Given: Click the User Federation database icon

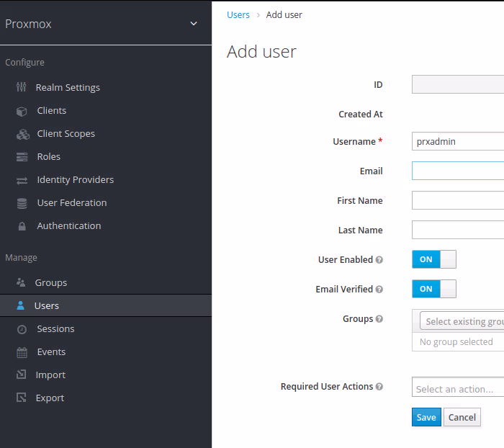Looking at the screenshot, I should pyautogui.click(x=22, y=203).
